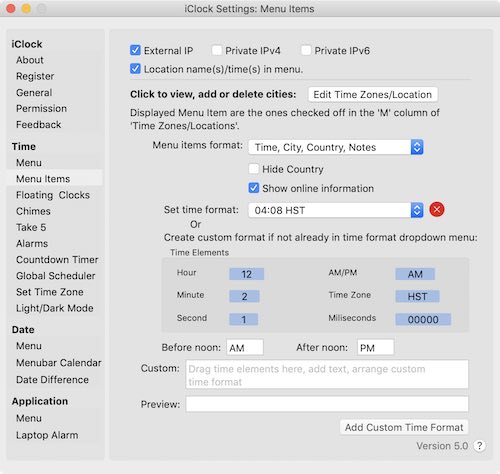
Task: Open Laptop Alarm settings
Action: [47, 435]
